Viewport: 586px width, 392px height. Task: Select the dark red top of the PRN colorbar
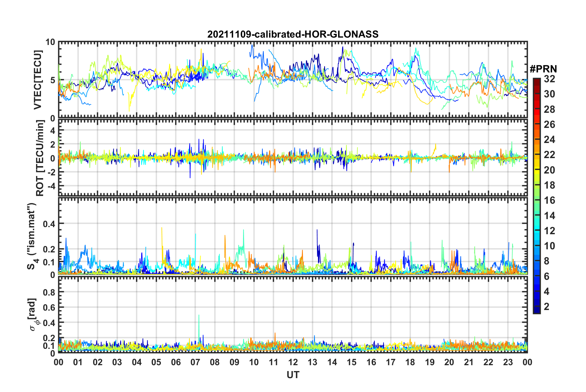click(x=536, y=80)
